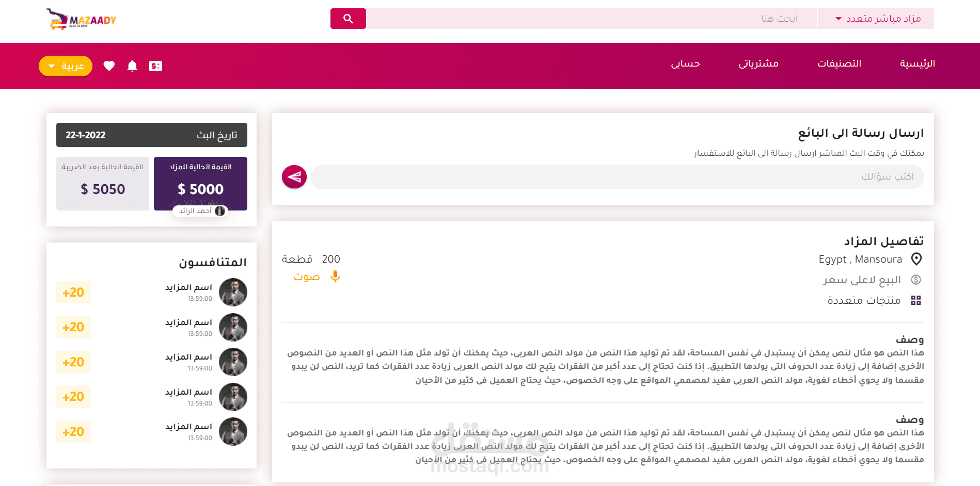Viewport: 980px width, 486px height.
Task: Open the wallet dollar icon
Action: [x=155, y=66]
